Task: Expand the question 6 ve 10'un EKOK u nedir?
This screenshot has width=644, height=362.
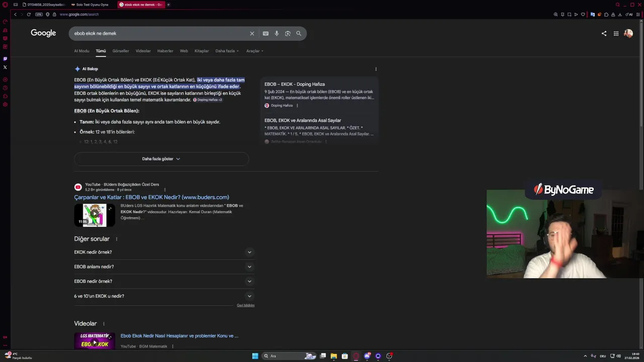Action: pos(164,296)
